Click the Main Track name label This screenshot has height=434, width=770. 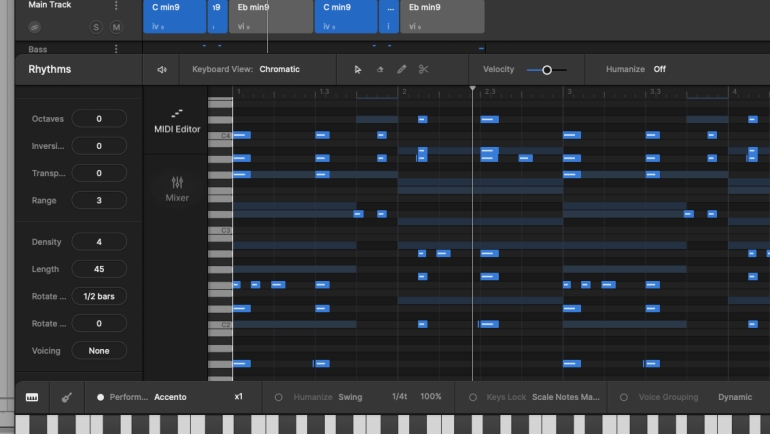50,5
